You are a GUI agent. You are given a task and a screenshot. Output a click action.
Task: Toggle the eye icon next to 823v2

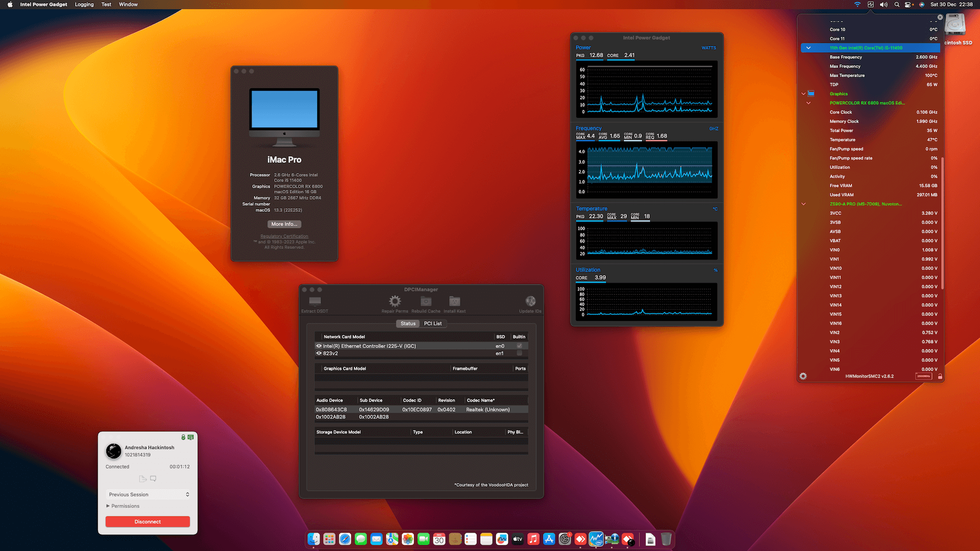coord(318,353)
